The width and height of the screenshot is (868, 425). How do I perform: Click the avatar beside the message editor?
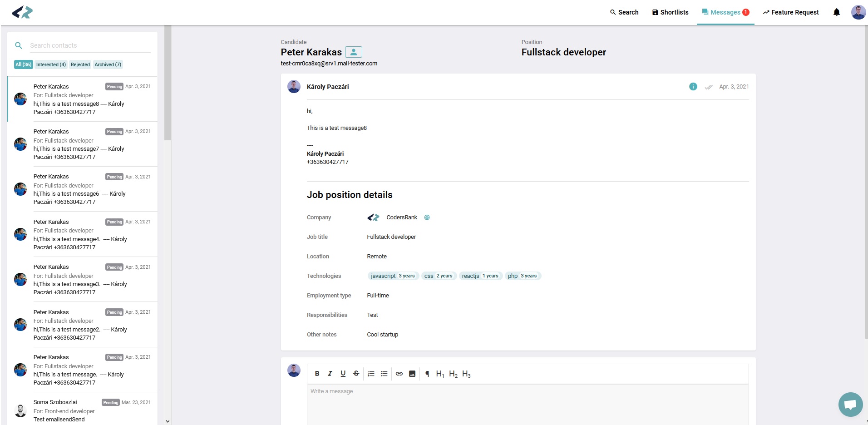[x=294, y=371]
